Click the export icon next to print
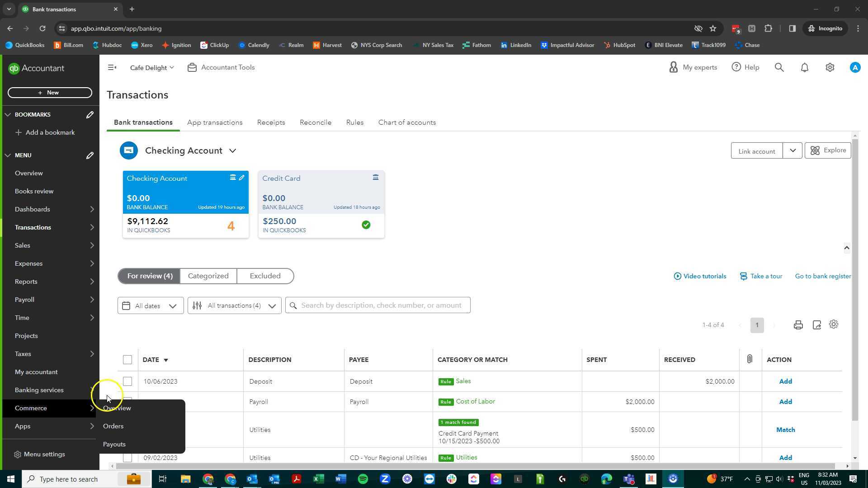The height and width of the screenshot is (488, 868). click(x=816, y=325)
